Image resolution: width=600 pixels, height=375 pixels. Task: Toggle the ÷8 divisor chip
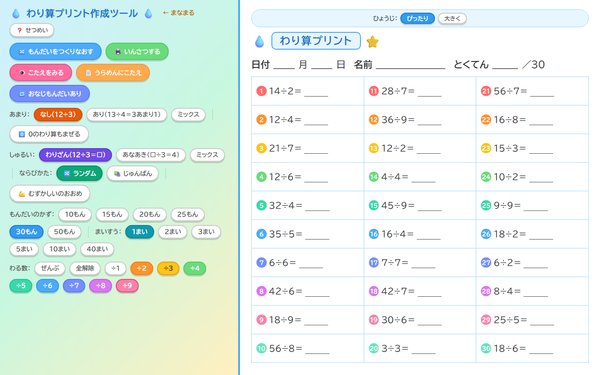(x=100, y=285)
